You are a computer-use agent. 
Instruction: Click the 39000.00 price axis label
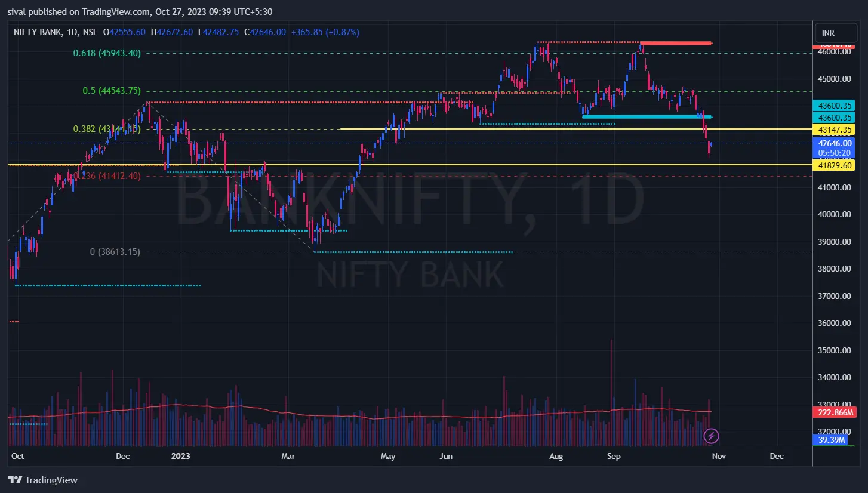click(835, 242)
